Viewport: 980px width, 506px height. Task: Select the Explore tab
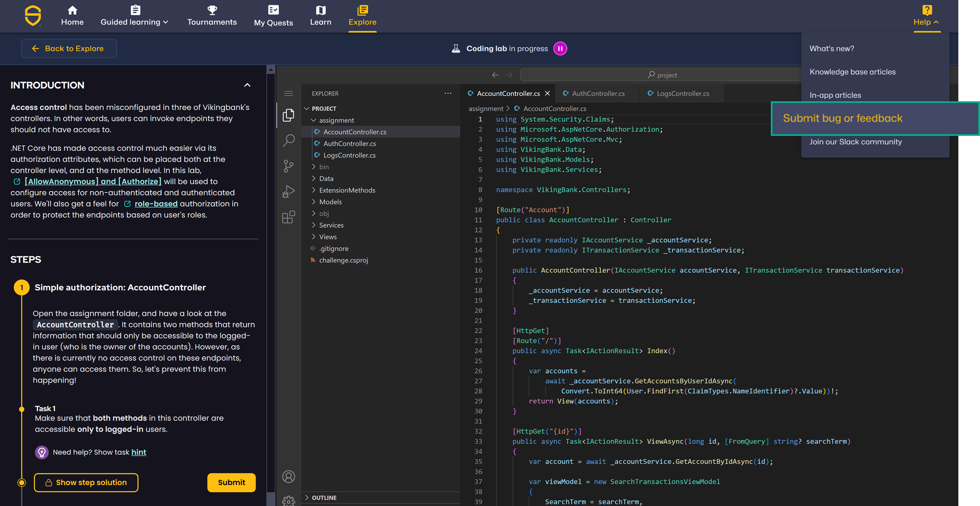click(362, 16)
